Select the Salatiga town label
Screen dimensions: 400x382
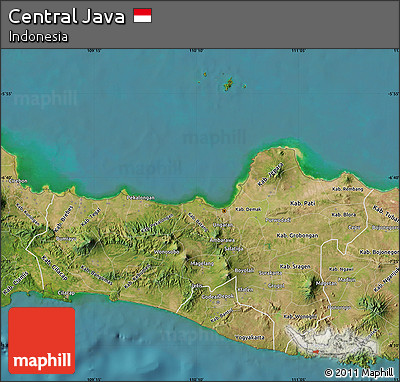(x=233, y=249)
